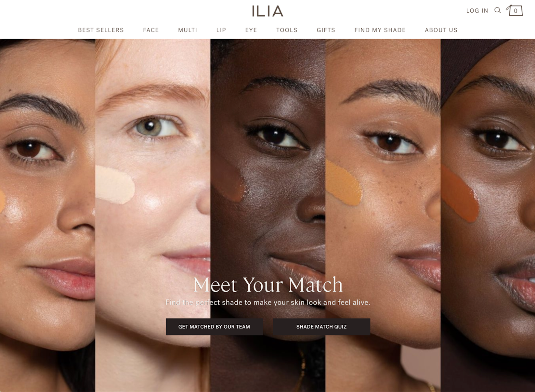Click LOG IN link
This screenshot has height=392, width=535.
[x=477, y=11]
